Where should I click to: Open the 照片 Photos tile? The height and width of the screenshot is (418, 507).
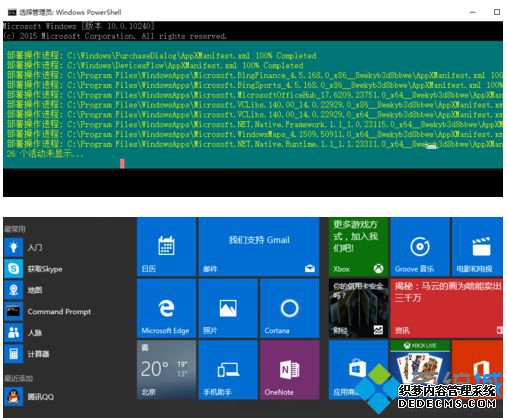point(228,308)
